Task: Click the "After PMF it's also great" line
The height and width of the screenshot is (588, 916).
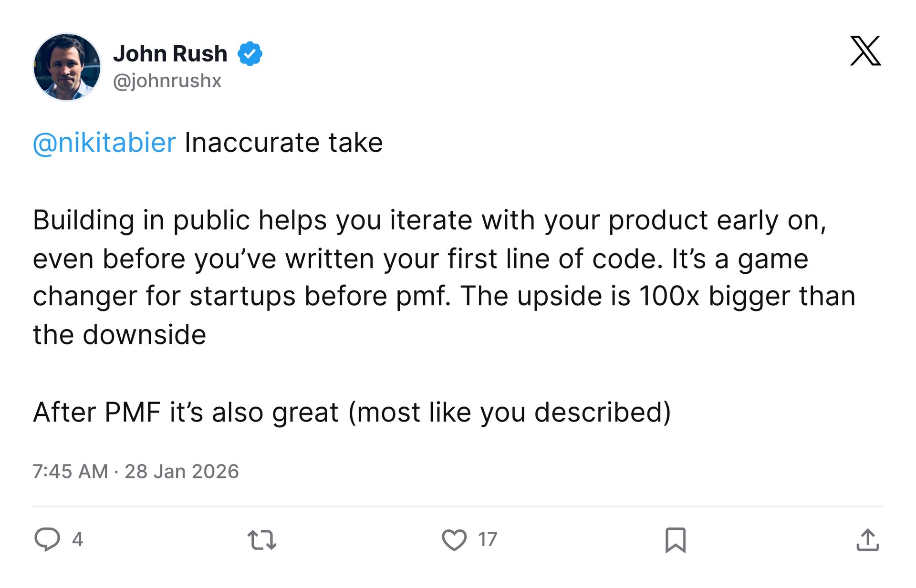Action: click(352, 412)
